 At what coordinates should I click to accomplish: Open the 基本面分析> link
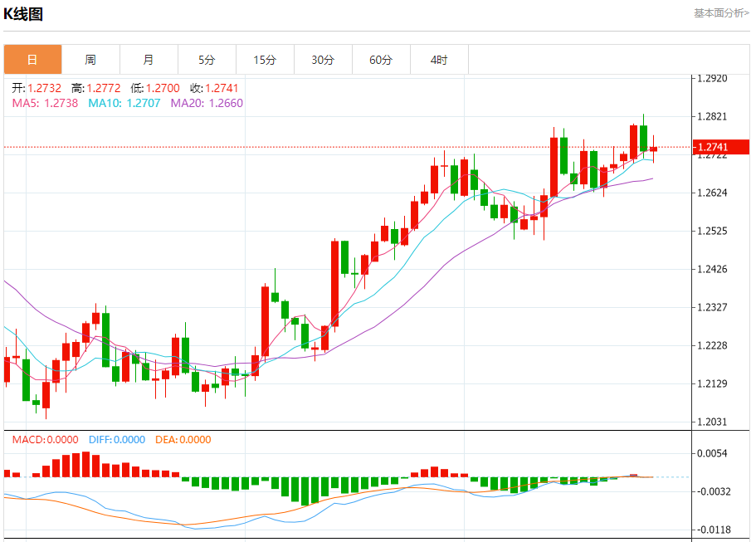click(x=721, y=13)
